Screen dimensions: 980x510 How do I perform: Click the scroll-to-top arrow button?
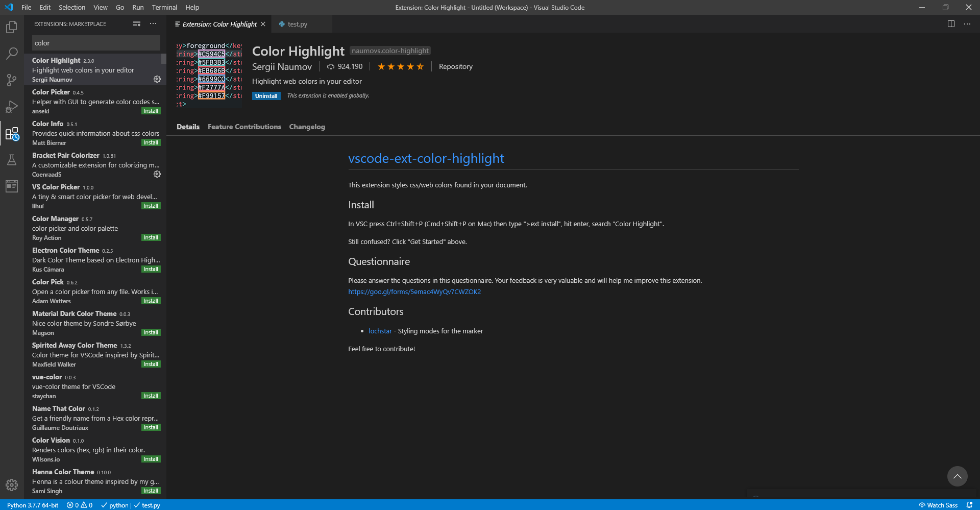pos(958,476)
